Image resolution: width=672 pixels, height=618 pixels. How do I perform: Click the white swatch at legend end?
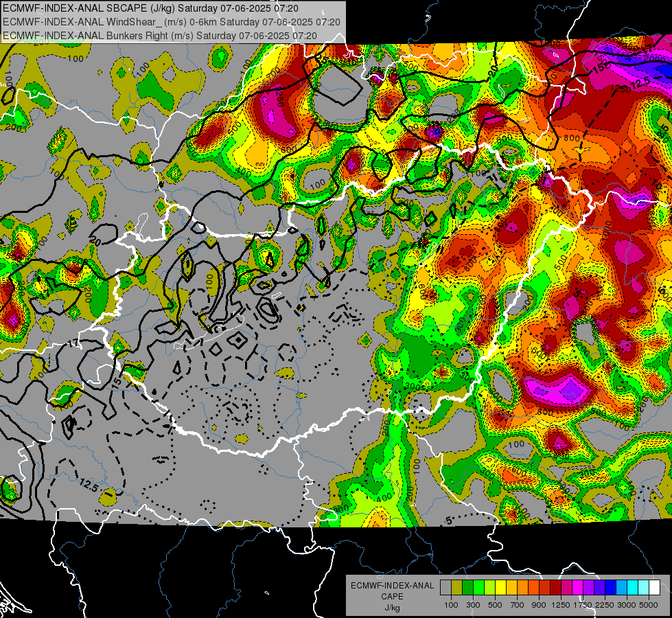[655, 588]
